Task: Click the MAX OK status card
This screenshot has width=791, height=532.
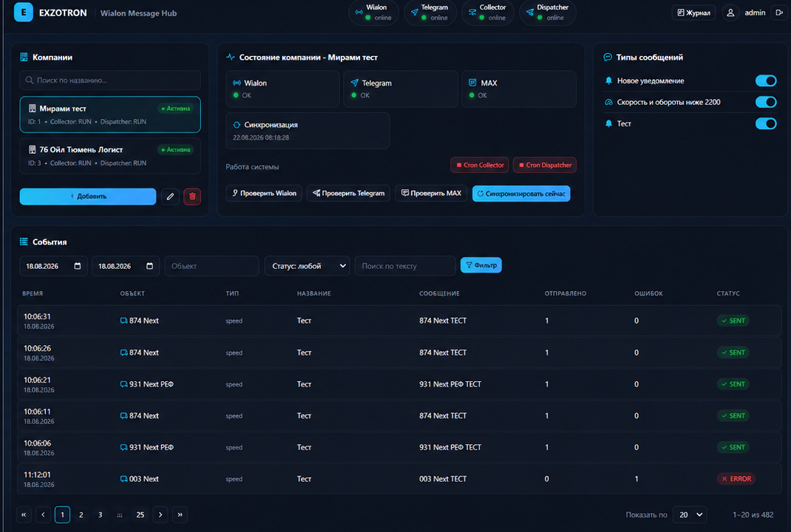Action: (519, 89)
